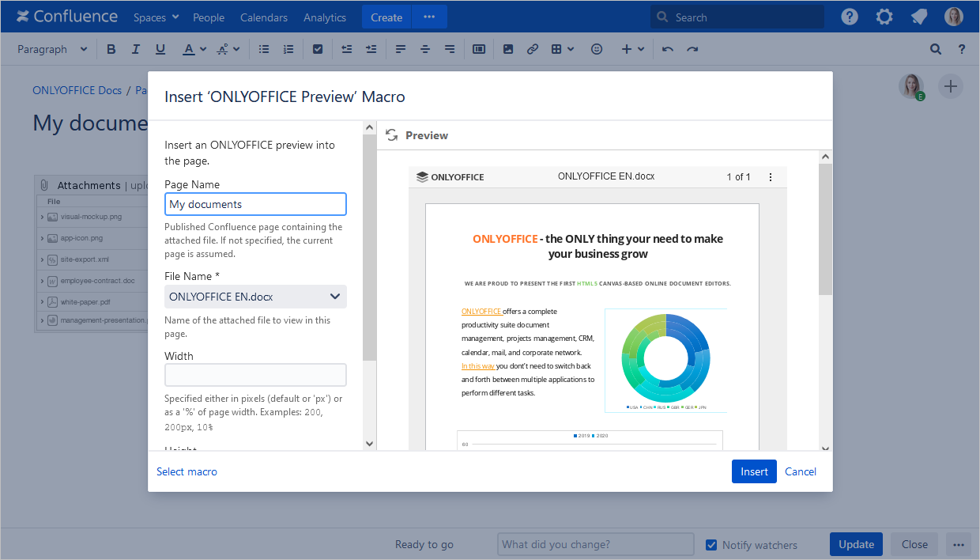Insert an image into the page
The height and width of the screenshot is (560, 980).
[x=507, y=48]
